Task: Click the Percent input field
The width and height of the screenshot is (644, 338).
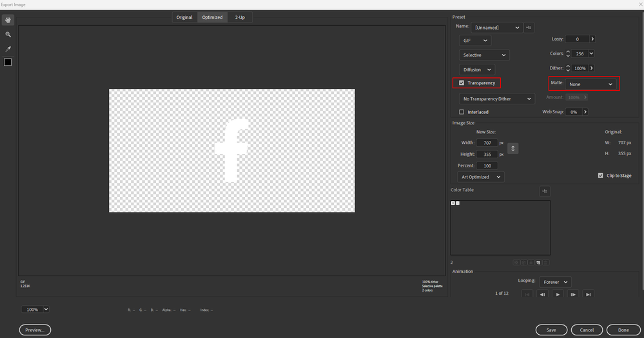Action: pos(487,165)
